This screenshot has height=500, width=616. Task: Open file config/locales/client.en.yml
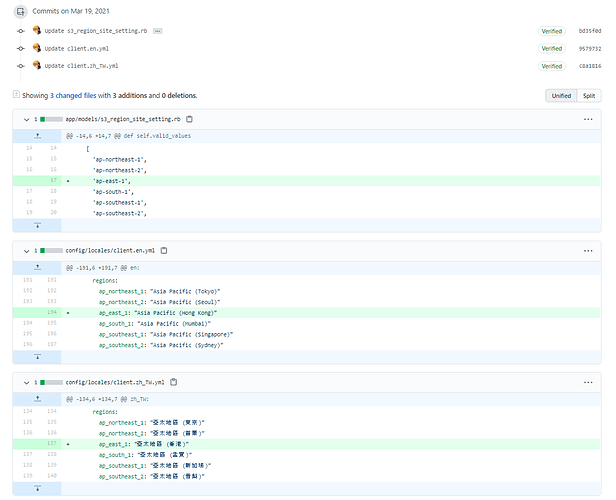click(110, 251)
